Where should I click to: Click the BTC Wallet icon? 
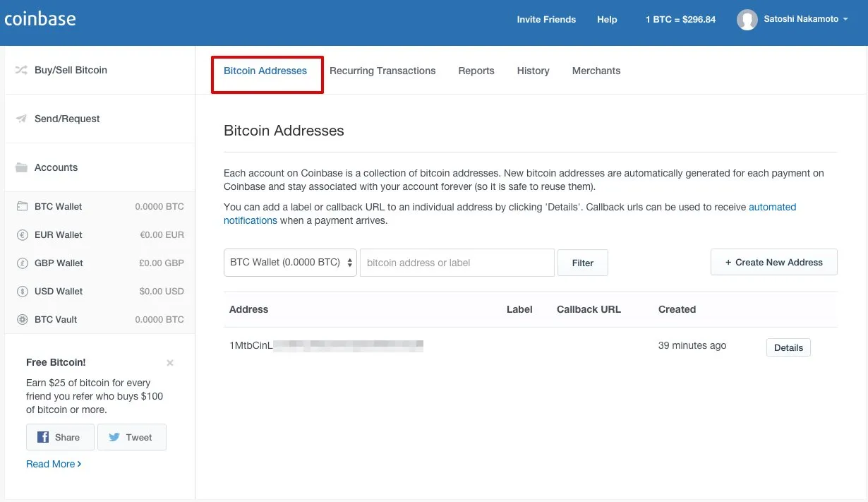(22, 206)
